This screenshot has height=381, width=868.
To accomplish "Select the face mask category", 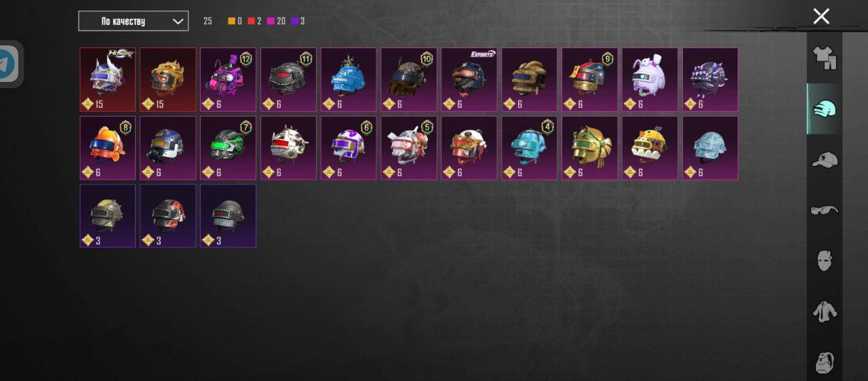I will 824,260.
